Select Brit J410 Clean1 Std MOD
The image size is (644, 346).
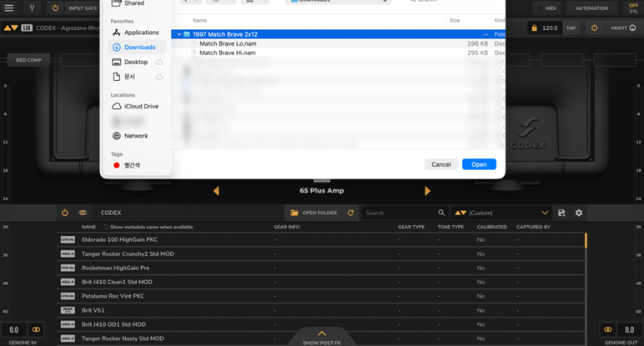point(320,282)
